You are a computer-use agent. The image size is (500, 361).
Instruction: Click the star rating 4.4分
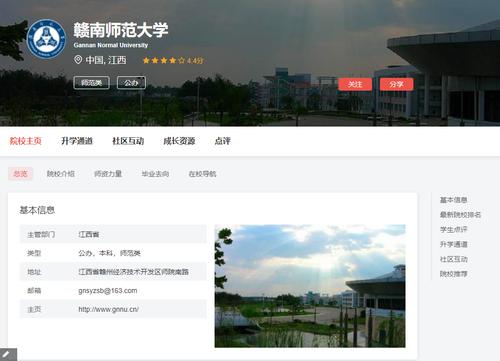pos(173,60)
